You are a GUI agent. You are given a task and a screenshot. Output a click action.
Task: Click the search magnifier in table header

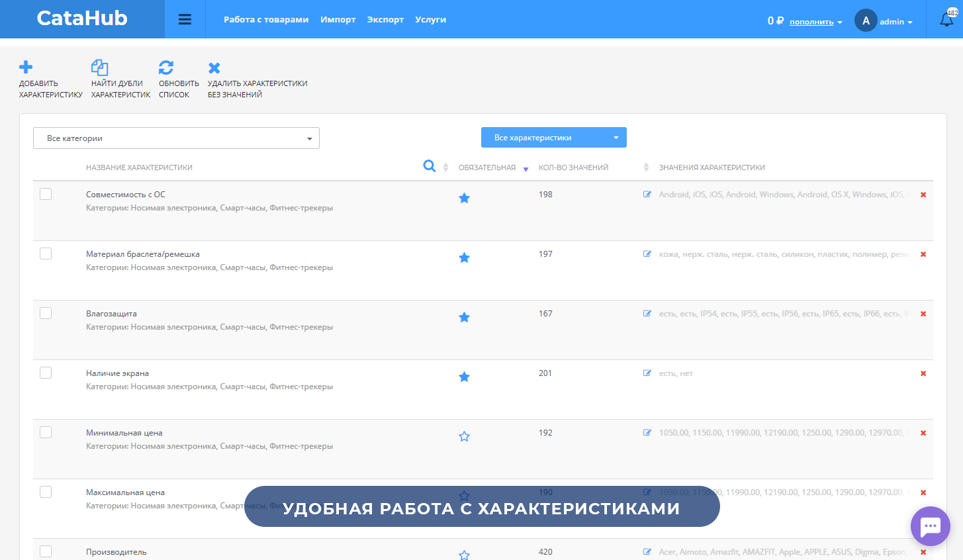point(430,166)
